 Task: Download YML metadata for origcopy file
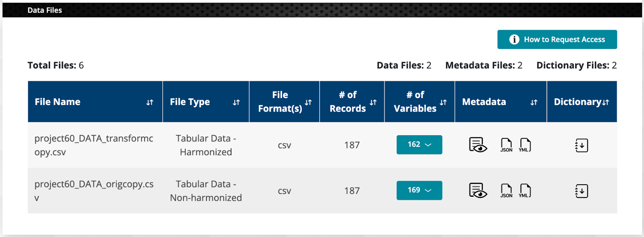point(524,190)
